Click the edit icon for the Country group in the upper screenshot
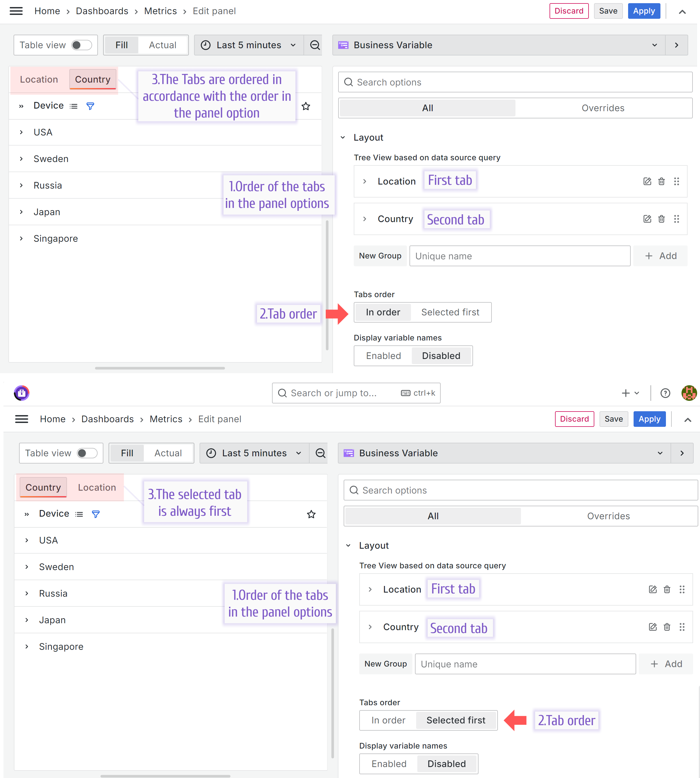The image size is (700, 778). (x=647, y=219)
